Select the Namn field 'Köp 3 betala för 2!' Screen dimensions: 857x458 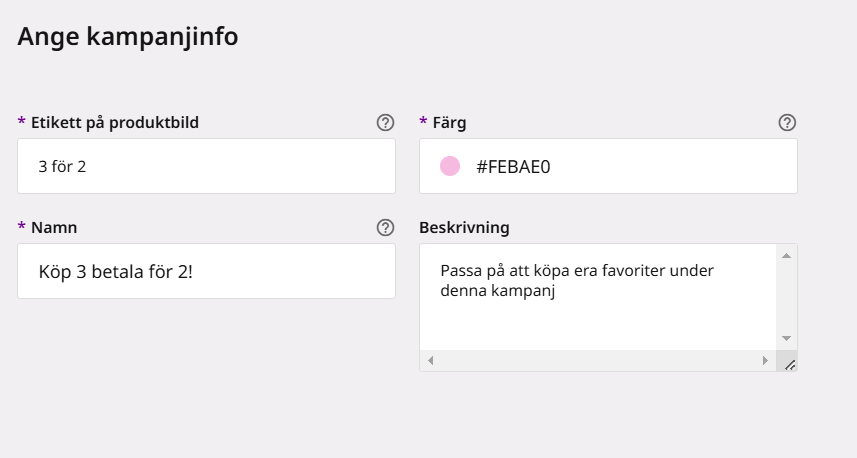point(207,271)
